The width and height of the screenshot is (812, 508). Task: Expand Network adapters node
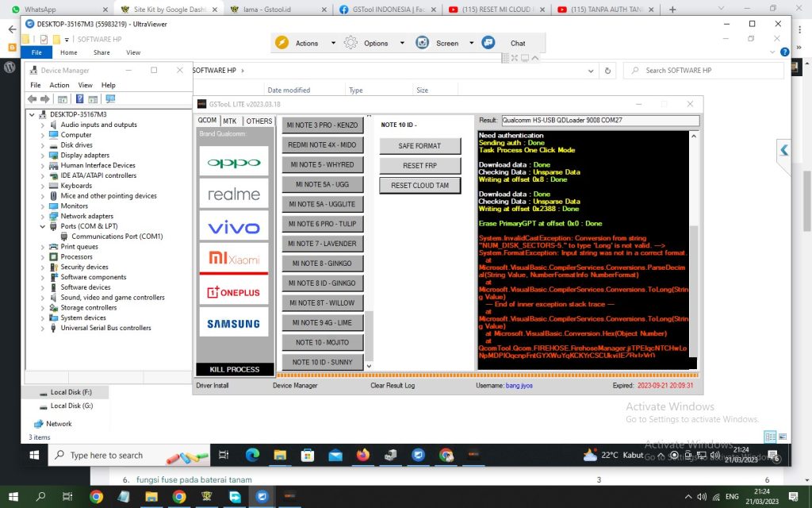43,216
